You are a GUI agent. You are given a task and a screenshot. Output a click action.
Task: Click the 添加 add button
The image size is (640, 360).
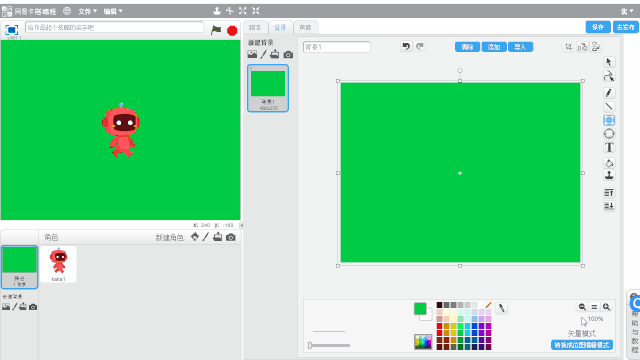click(x=494, y=47)
